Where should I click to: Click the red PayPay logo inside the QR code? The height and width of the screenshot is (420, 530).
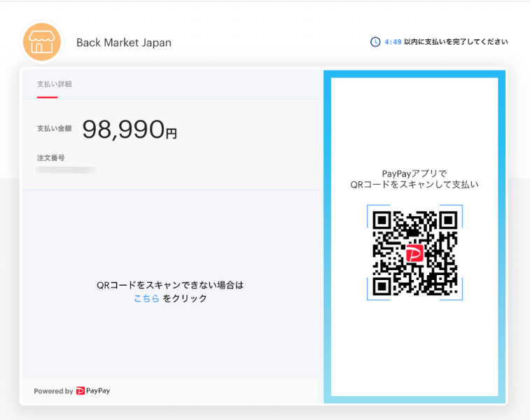(x=414, y=253)
